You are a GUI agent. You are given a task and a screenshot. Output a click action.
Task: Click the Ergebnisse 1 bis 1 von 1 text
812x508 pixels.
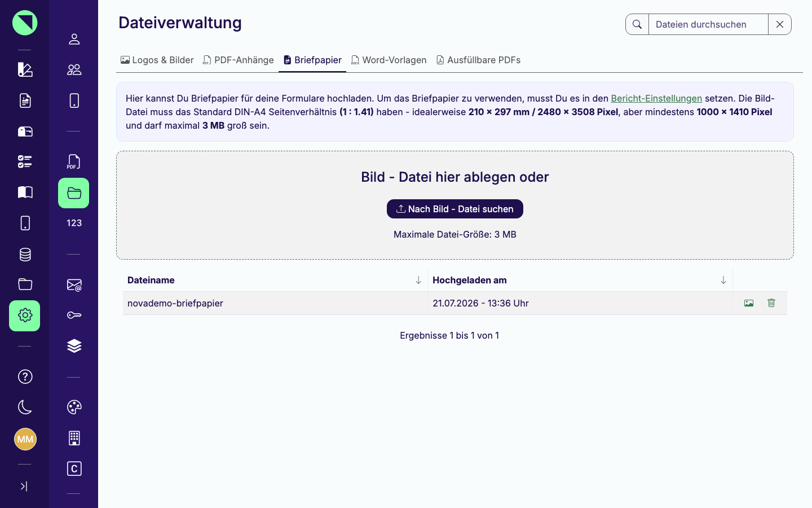(449, 335)
